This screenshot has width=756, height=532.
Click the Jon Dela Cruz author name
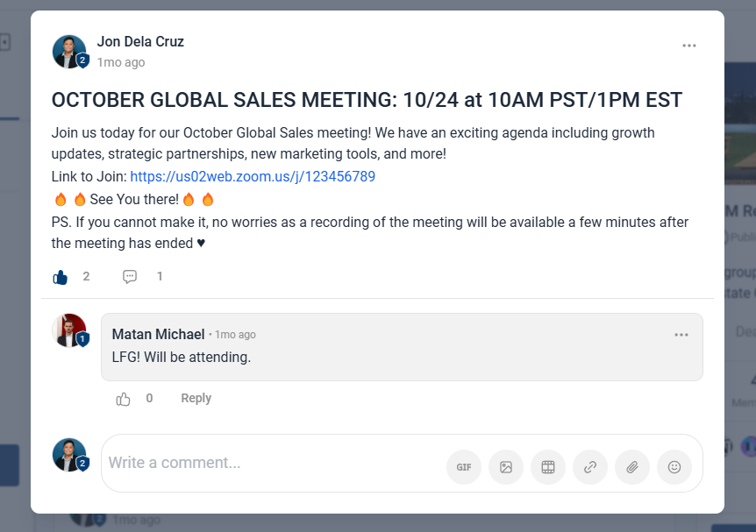coord(140,41)
